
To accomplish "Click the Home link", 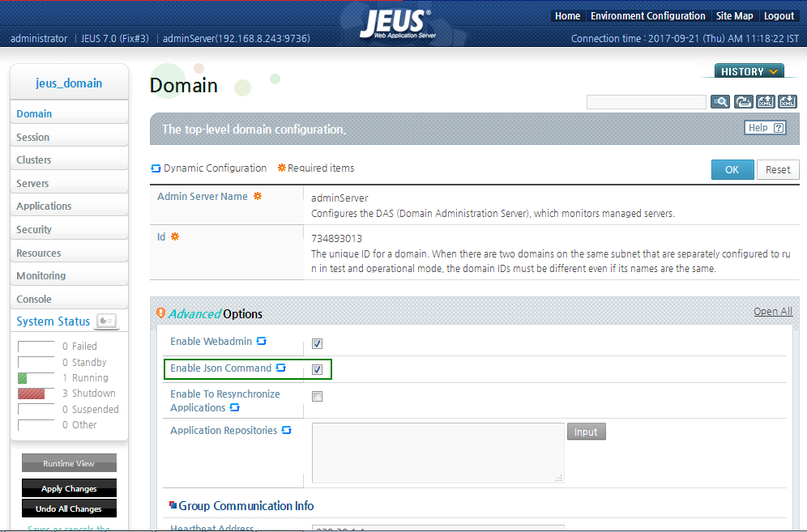I will point(567,16).
